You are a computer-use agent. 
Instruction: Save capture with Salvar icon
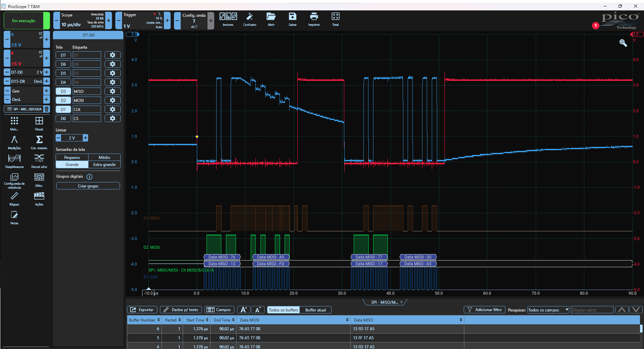point(292,19)
